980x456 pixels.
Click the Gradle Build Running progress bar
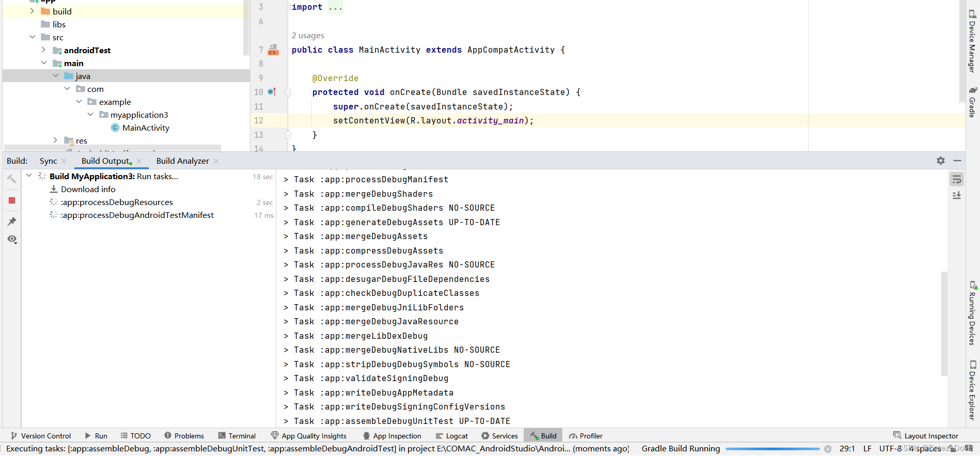[x=772, y=449]
